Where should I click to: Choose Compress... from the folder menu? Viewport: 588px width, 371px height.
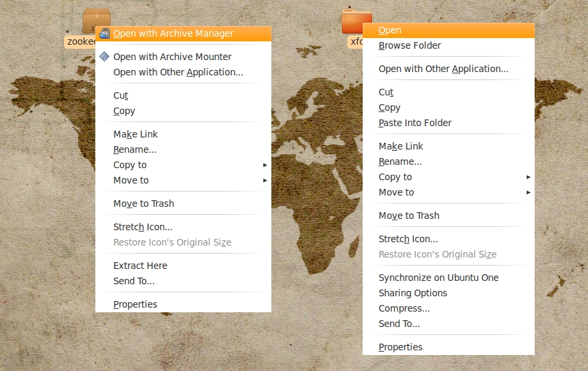point(404,308)
